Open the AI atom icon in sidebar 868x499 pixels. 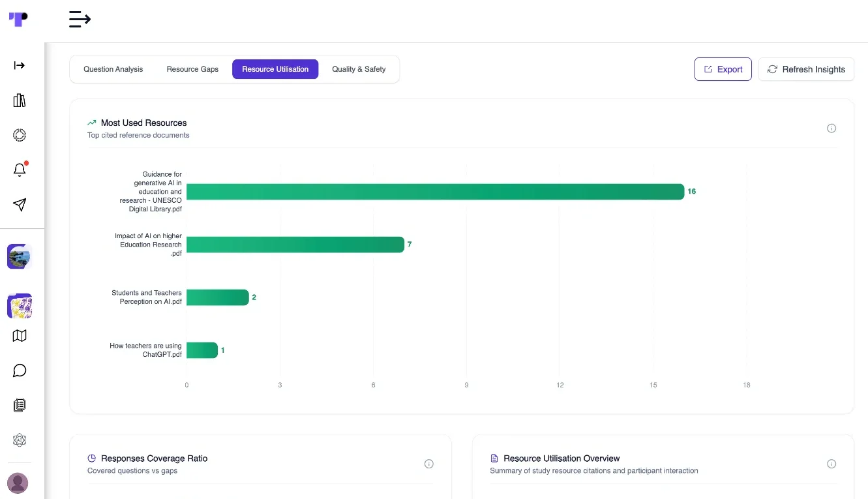20,440
